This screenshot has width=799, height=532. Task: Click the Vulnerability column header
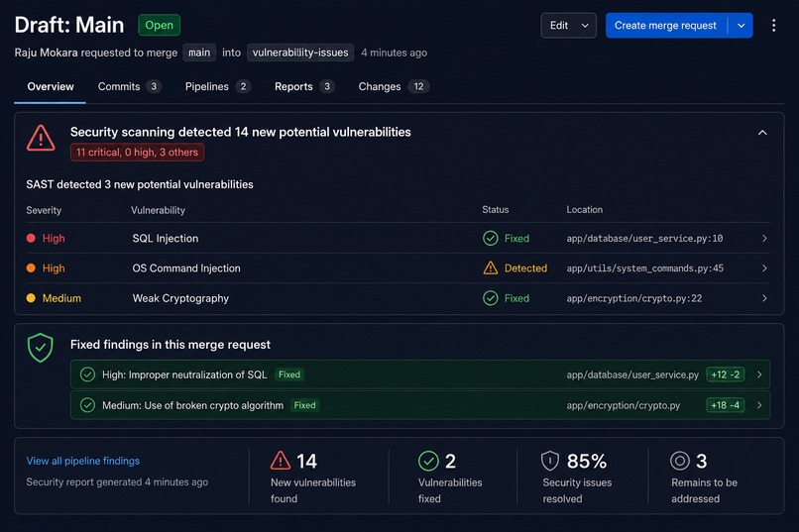pyautogui.click(x=158, y=210)
